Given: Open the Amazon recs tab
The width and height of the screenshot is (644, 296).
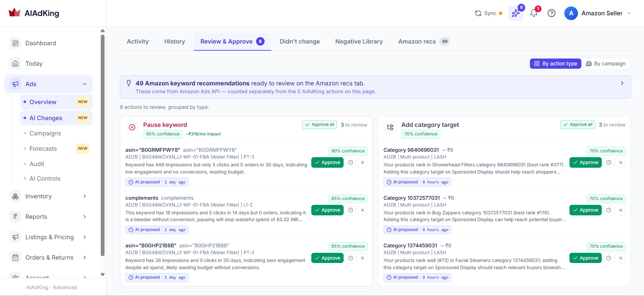Looking at the screenshot, I should [424, 42].
